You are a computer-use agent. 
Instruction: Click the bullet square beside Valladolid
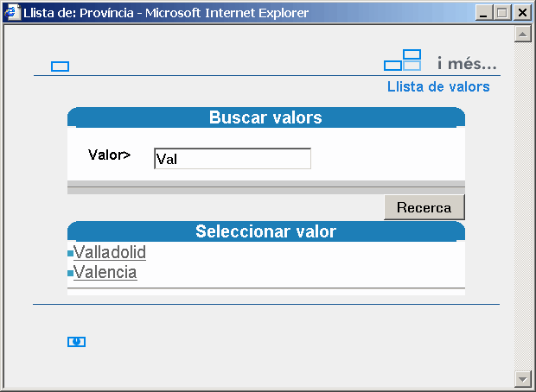70,253
